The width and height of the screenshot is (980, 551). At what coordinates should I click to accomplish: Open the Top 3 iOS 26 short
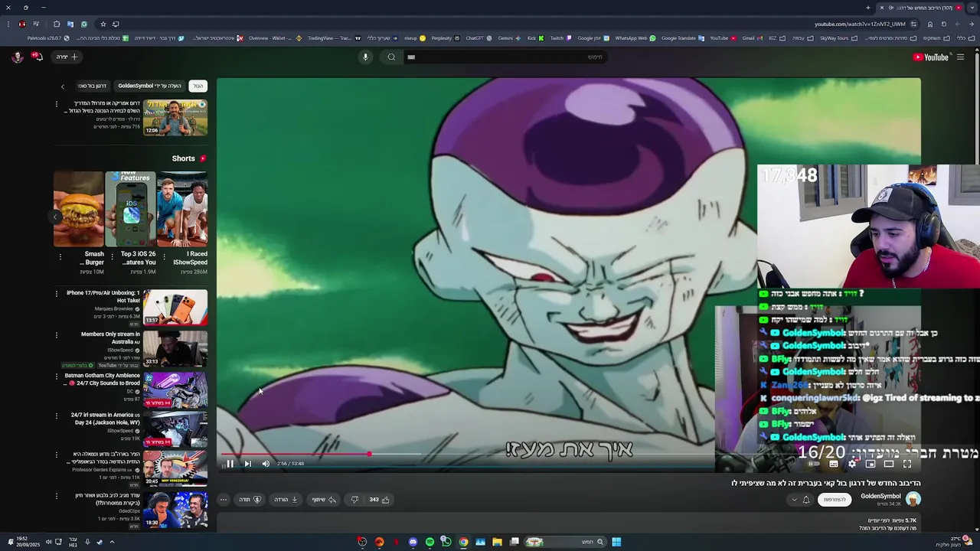click(x=130, y=209)
